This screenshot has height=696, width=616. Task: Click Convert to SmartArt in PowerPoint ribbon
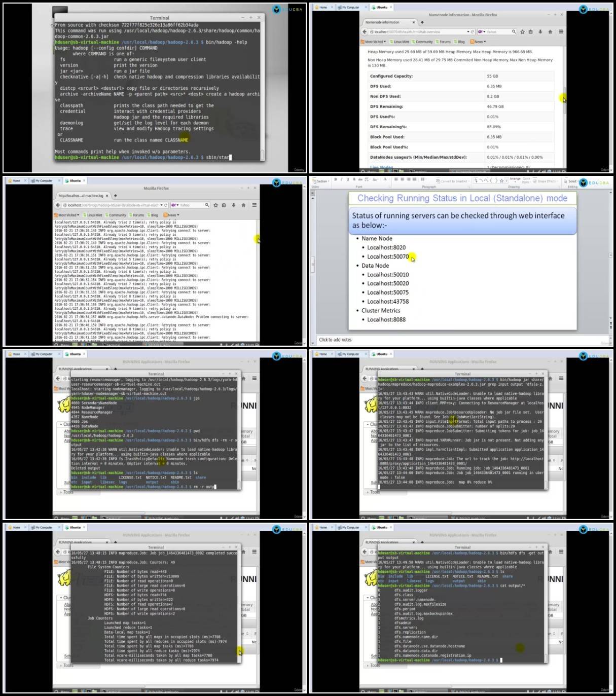pyautogui.click(x=452, y=181)
